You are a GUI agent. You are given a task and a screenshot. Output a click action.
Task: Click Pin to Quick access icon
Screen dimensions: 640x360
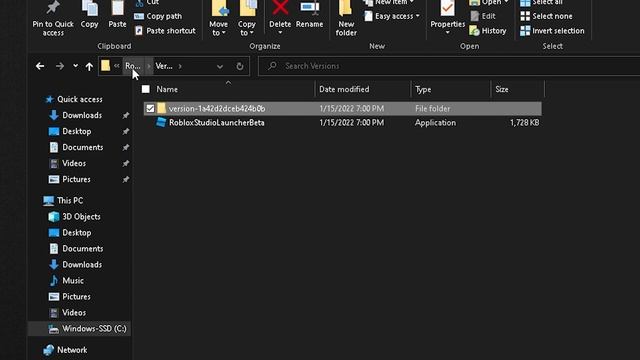coord(53,7)
